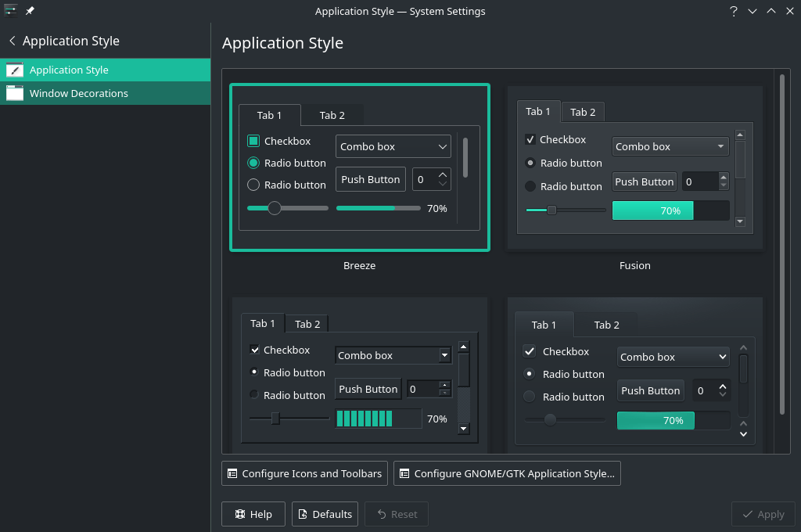
Task: Open Configure Icons and Toolbars
Action: [x=304, y=474]
